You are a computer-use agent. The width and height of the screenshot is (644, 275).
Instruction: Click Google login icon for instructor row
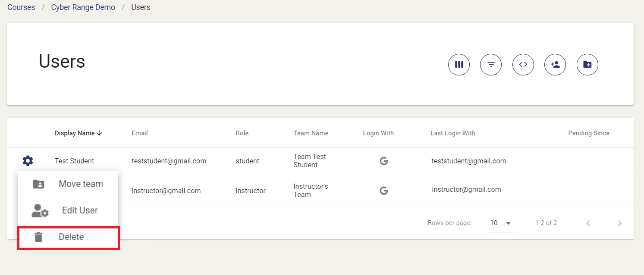[x=383, y=191]
